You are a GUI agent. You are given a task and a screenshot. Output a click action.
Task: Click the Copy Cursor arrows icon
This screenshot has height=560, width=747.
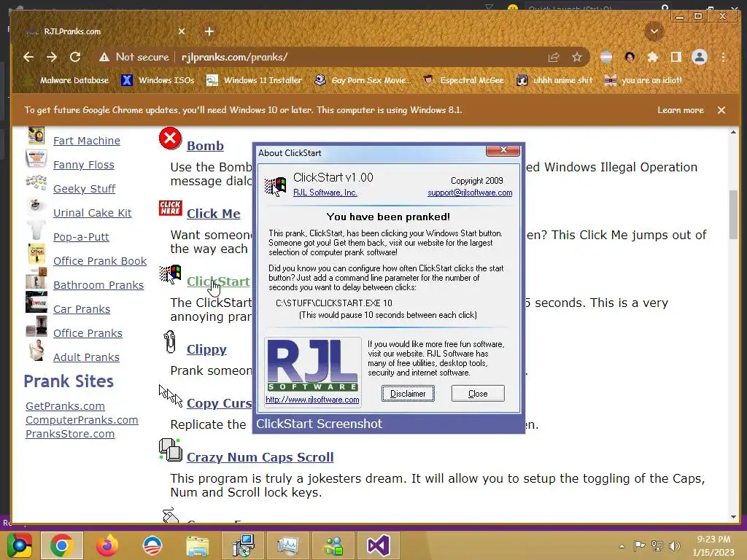point(171,396)
